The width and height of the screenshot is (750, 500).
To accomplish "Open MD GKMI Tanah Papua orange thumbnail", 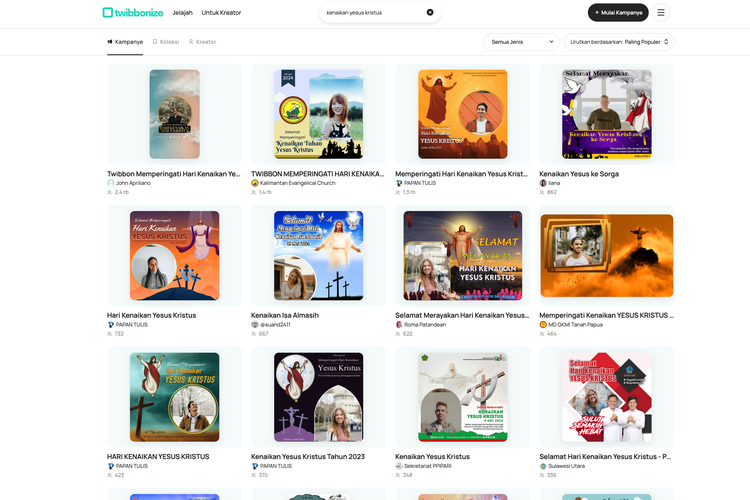I will [607, 256].
